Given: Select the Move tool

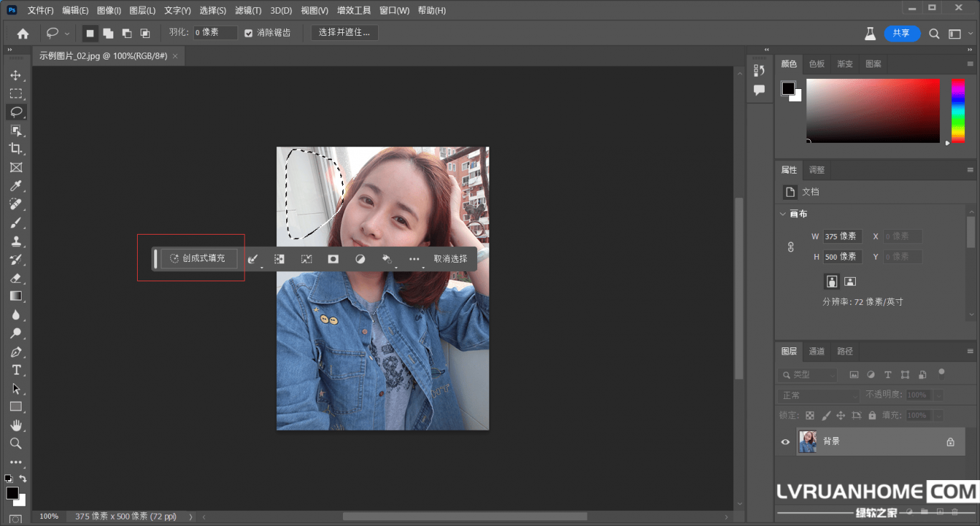Looking at the screenshot, I should click(x=15, y=75).
